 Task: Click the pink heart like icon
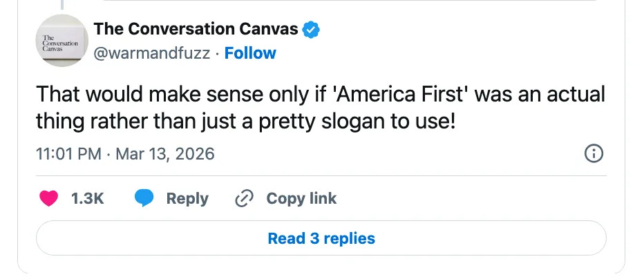[48, 199]
